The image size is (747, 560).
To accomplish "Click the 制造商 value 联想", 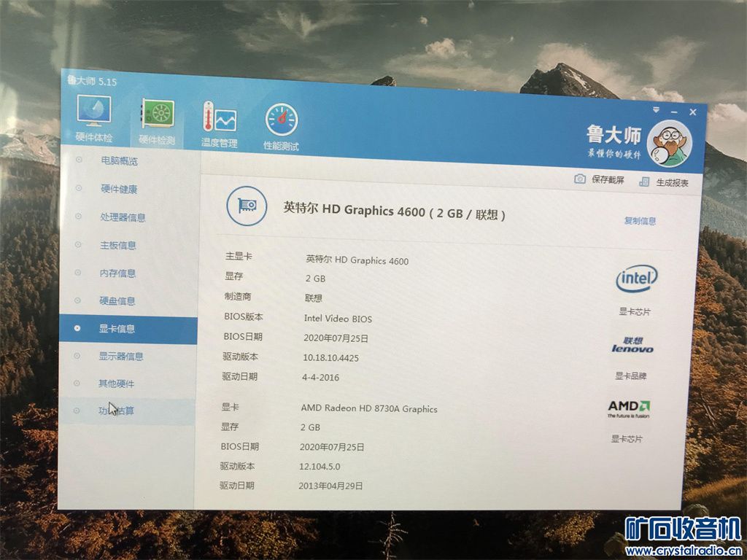I will (x=314, y=298).
